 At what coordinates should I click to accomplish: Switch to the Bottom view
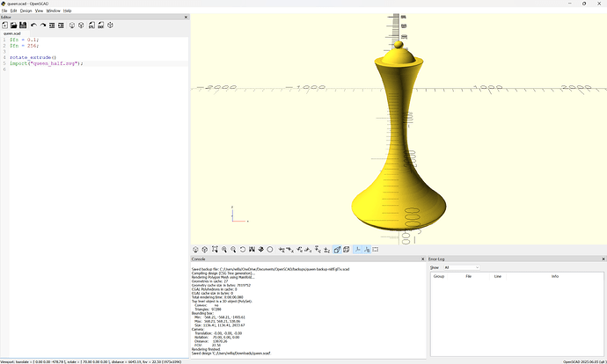[299, 250]
